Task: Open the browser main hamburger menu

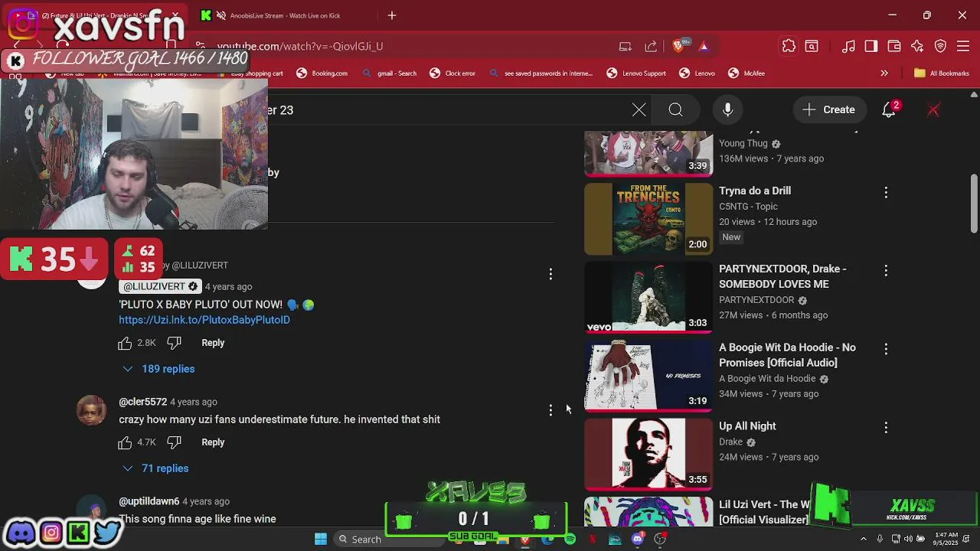Action: point(964,47)
